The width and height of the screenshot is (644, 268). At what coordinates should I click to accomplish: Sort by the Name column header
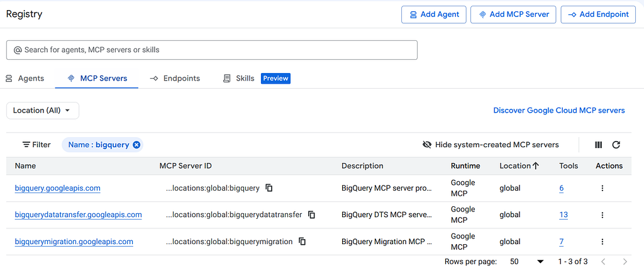pyautogui.click(x=25, y=166)
